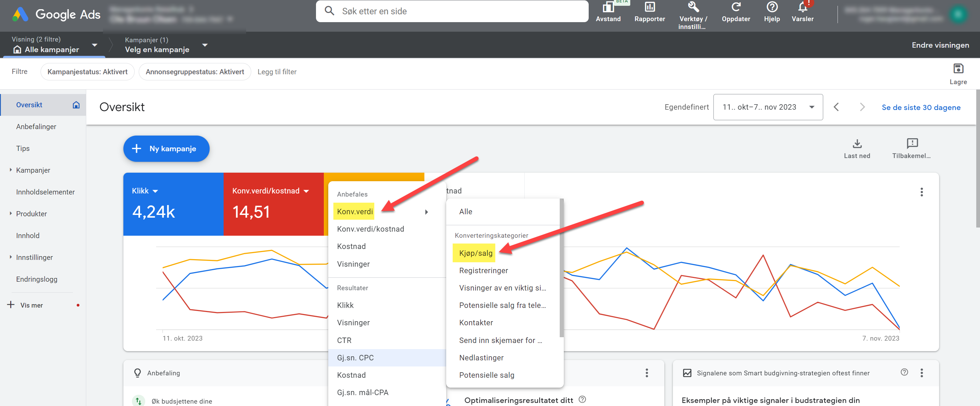Expand the Kampanjer sidebar section
Image resolution: width=980 pixels, height=406 pixels.
click(x=11, y=170)
